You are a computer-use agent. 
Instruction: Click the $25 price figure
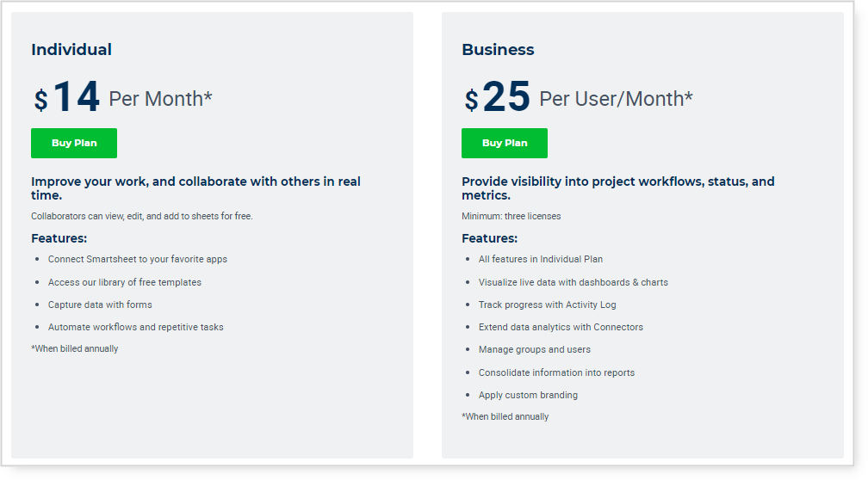pyautogui.click(x=498, y=97)
